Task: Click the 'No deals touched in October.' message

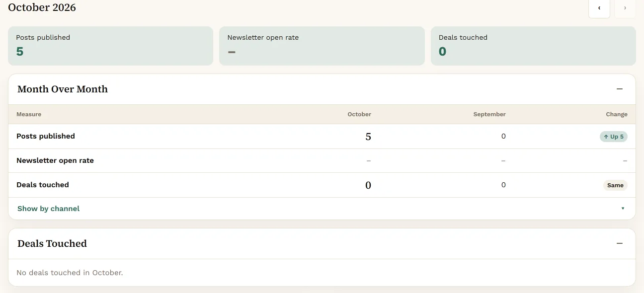Action: (70, 273)
